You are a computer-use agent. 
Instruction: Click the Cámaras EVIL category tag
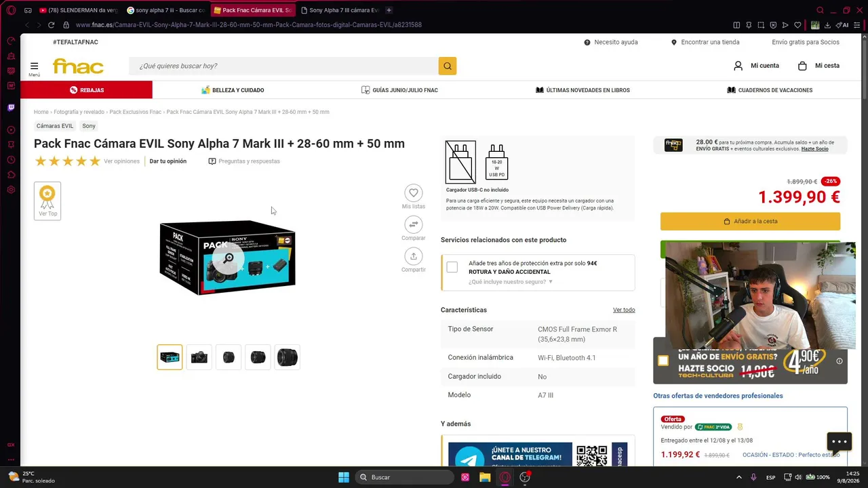55,126
